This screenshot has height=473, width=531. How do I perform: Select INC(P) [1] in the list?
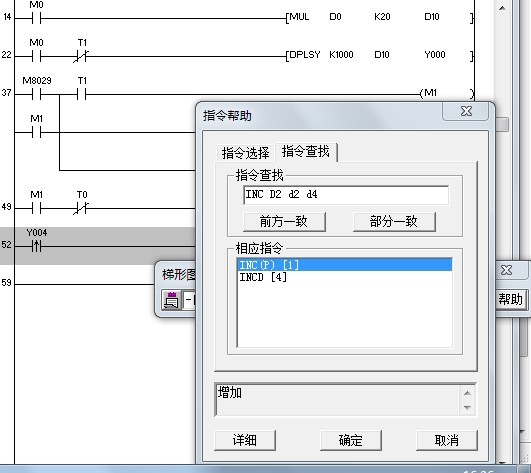pyautogui.click(x=345, y=265)
